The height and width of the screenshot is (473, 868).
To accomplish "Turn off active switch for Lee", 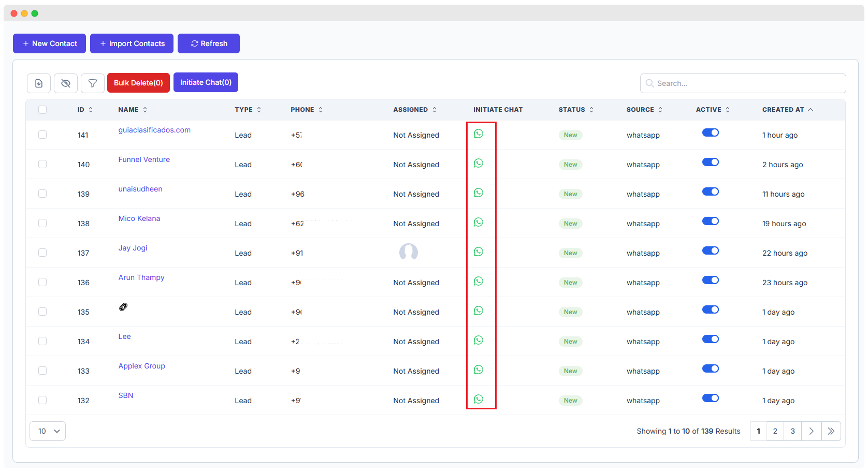I will pos(711,339).
